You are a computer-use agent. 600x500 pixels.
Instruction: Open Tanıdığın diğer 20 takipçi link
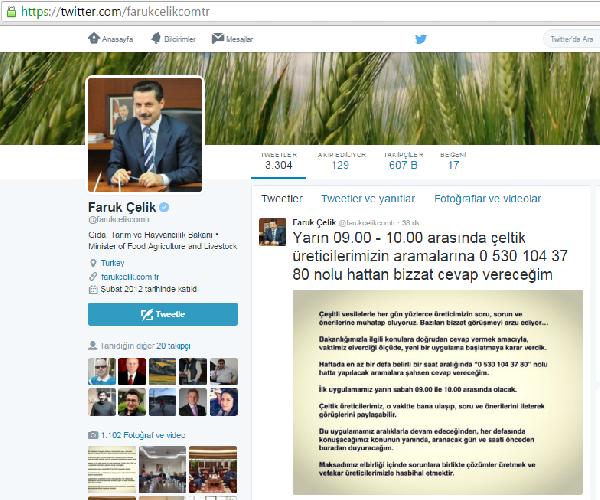(145, 346)
